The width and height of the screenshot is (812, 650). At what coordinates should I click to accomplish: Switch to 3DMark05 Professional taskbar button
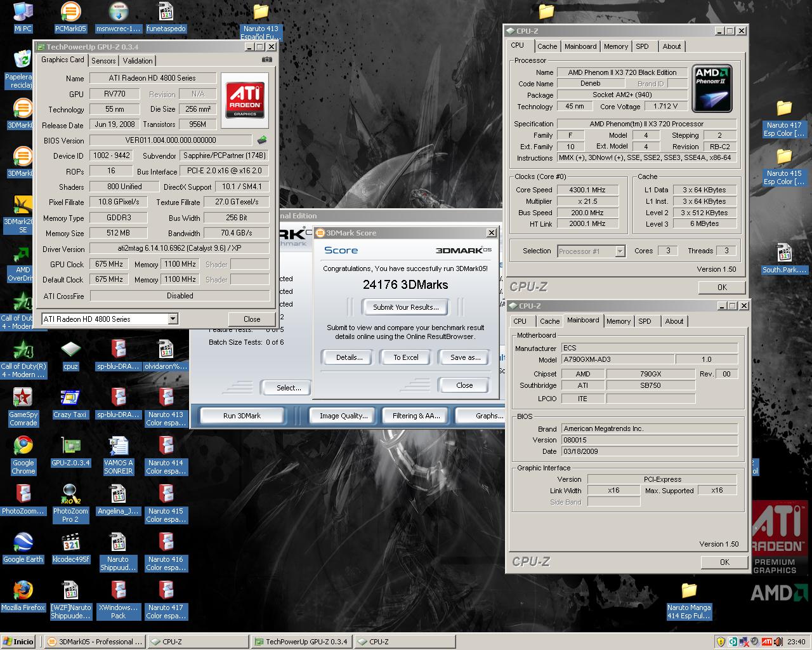(x=95, y=642)
